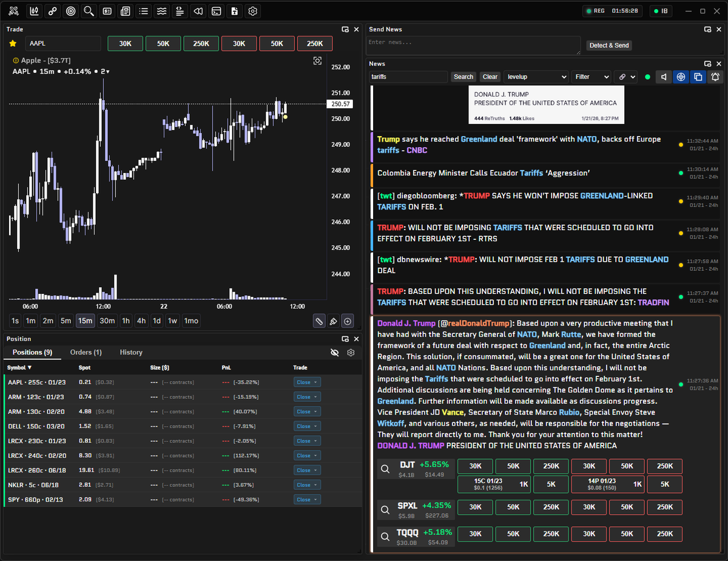
Task: Open the Position panel settings gear
Action: 351,352
